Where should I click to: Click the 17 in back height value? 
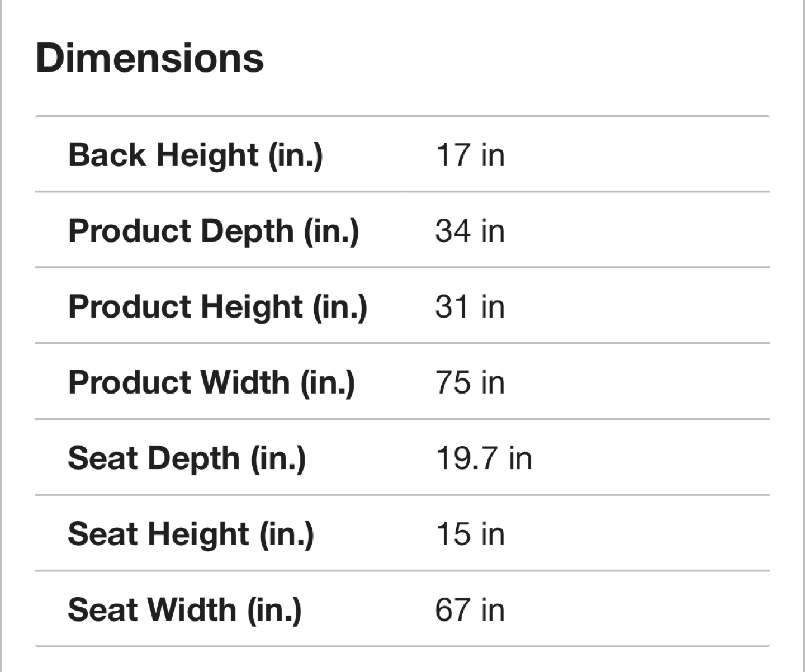coord(470,155)
